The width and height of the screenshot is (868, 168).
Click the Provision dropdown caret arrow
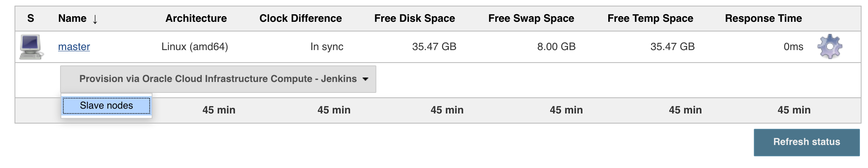(365, 79)
